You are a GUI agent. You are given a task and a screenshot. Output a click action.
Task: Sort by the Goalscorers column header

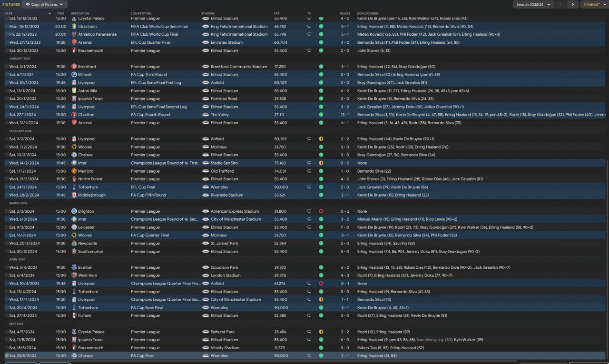(368, 13)
